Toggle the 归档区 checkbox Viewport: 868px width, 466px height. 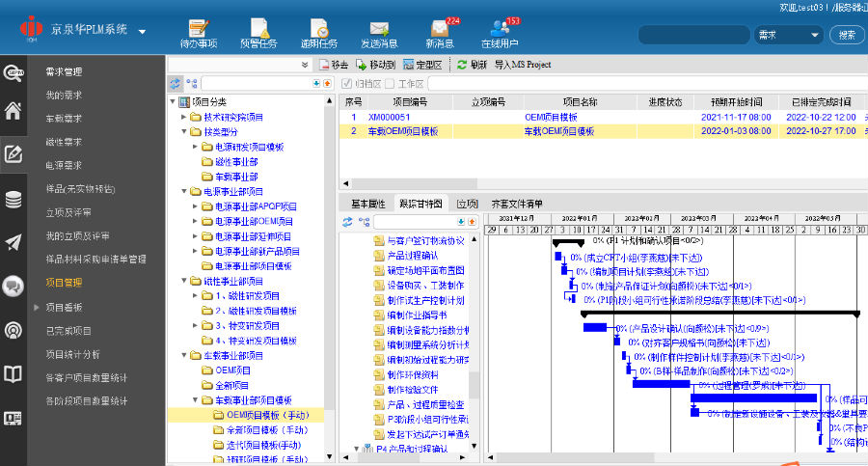348,84
